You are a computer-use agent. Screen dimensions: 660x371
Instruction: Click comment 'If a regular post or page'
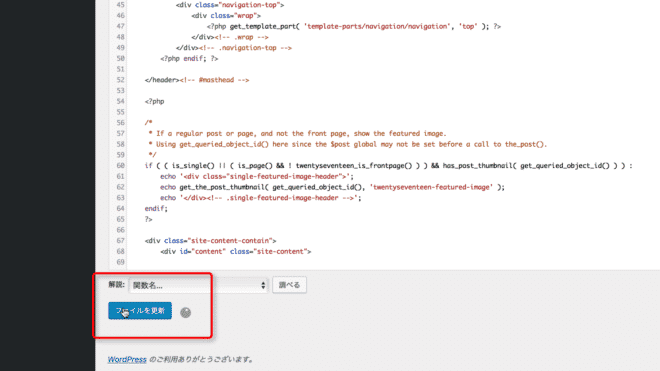297,133
